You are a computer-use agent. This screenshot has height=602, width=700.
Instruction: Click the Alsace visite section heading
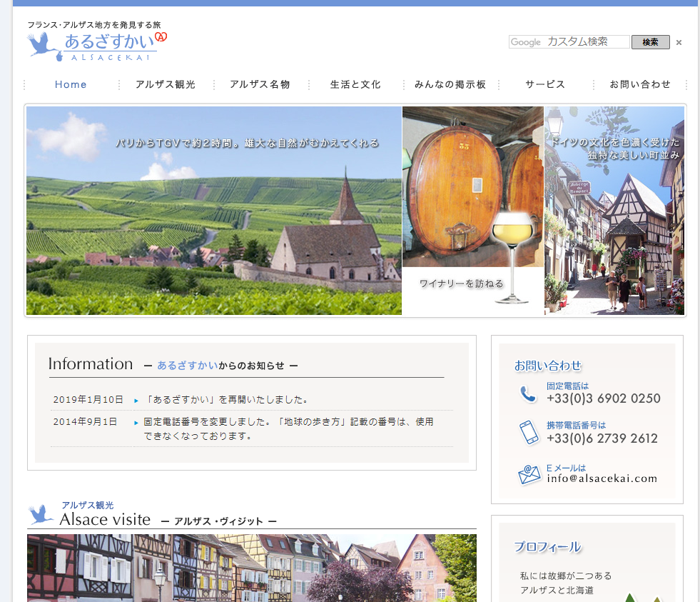click(x=105, y=519)
